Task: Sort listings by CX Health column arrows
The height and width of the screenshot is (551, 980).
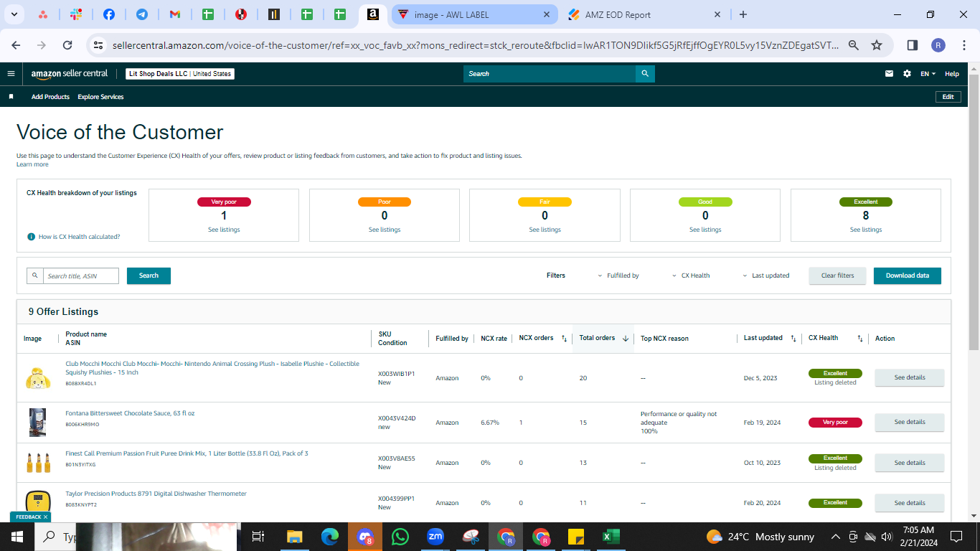Action: [860, 339]
